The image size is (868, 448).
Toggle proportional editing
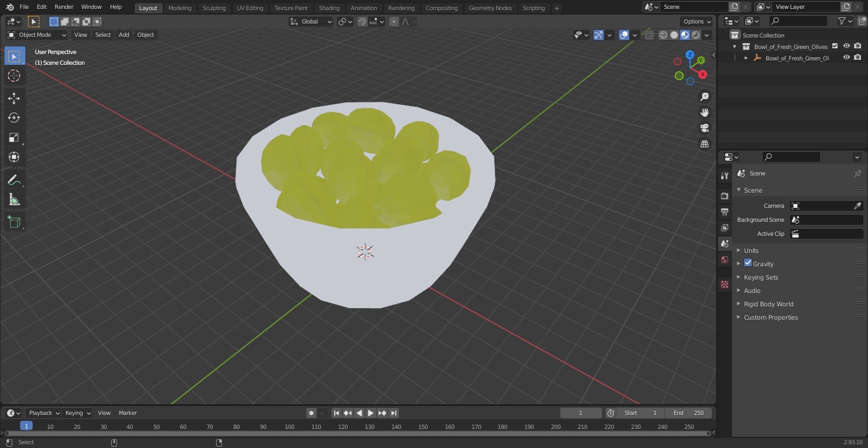(394, 22)
